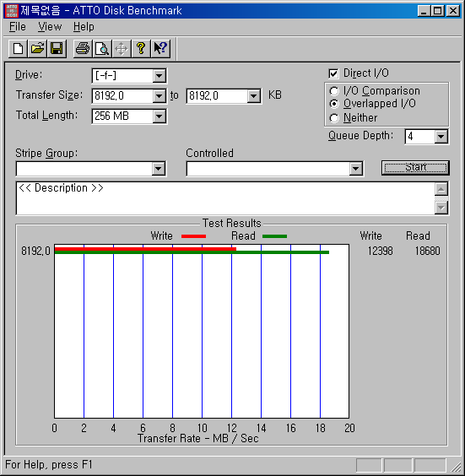Click the KB unit label
This screenshot has height=476, width=465.
coord(275,95)
